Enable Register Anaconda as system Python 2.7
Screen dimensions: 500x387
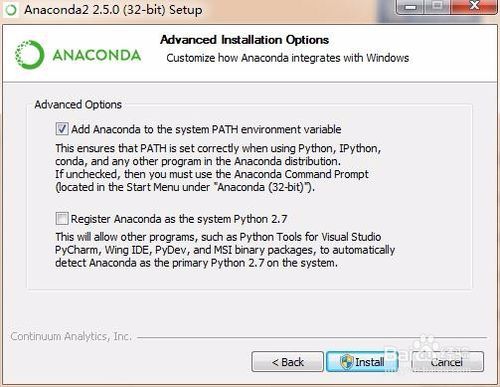click(62, 219)
